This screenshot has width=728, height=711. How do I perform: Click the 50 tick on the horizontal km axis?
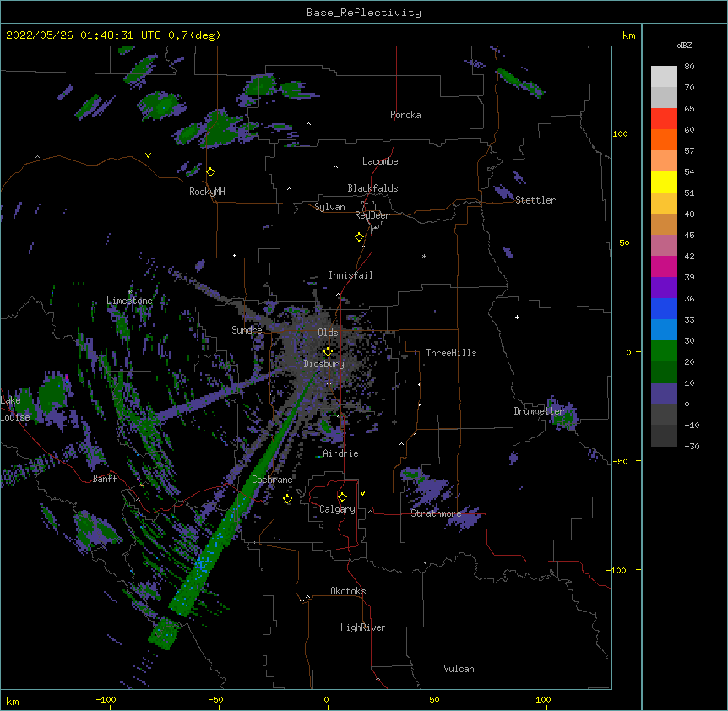point(434,699)
